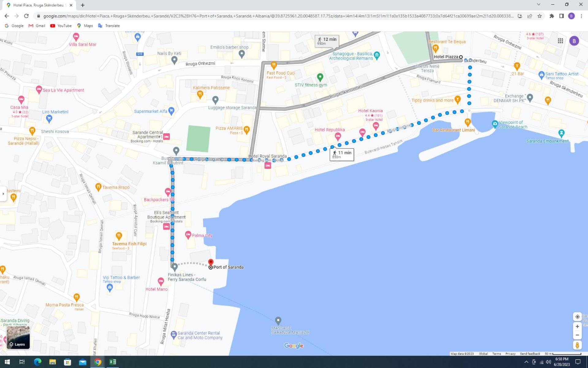Expand the tab search dropdown arrow
This screenshot has width=588, height=368.
tap(538, 5)
